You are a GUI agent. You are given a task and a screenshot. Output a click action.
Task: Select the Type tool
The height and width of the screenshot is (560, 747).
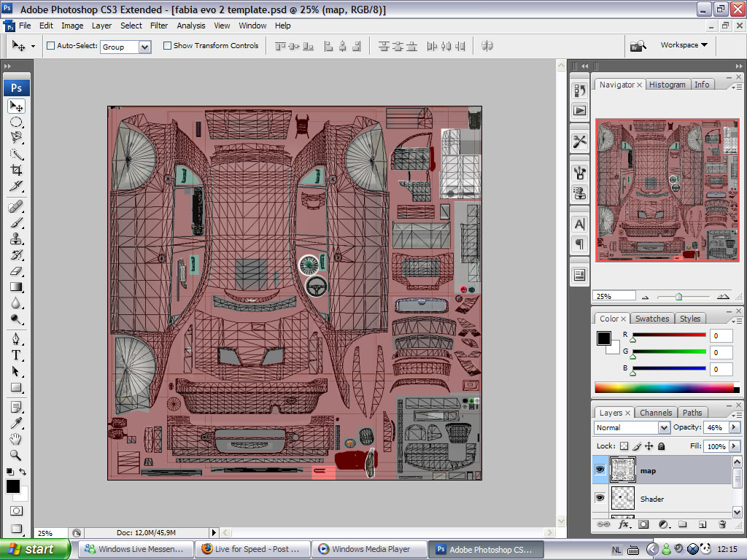(16, 355)
